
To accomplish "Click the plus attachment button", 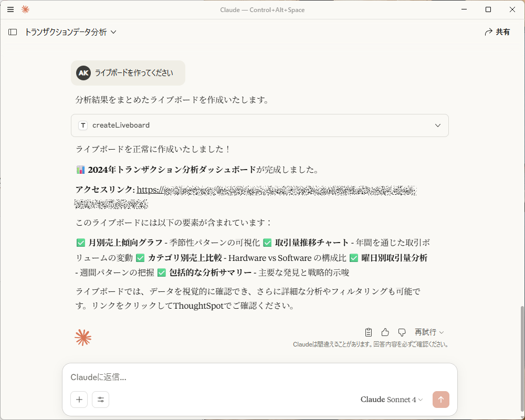I will [x=79, y=399].
